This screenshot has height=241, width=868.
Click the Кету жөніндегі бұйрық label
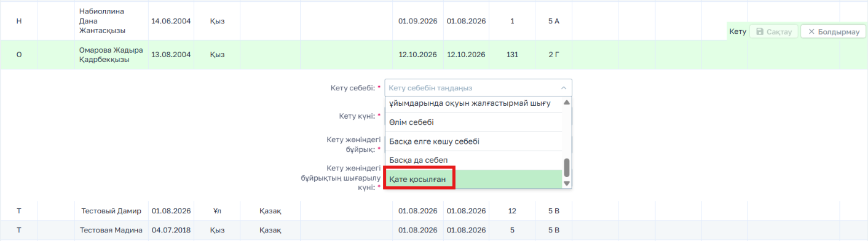353,144
